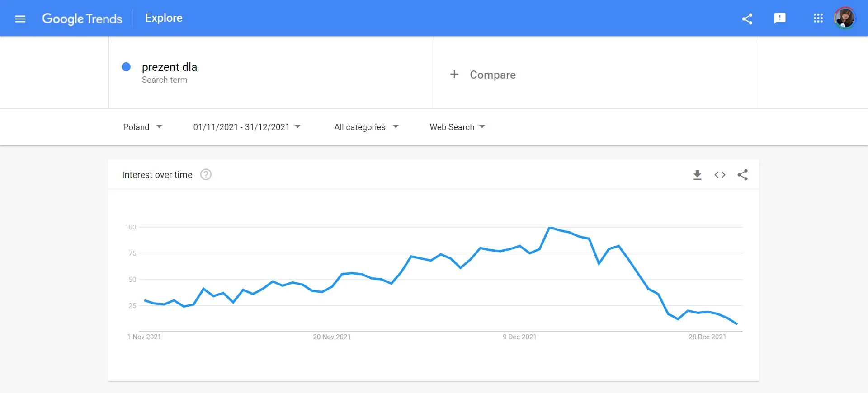Open the send feedback icon
The width and height of the screenshot is (868, 393).
(780, 19)
